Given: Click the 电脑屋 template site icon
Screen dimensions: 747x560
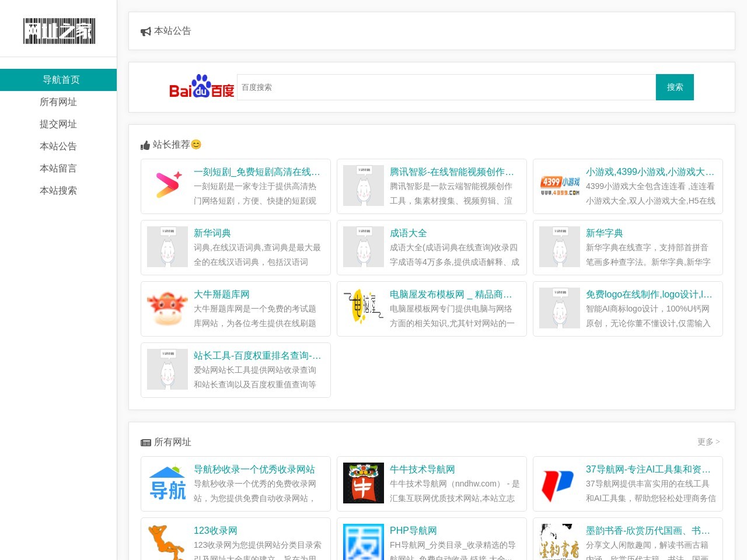Looking at the screenshot, I should [364, 308].
